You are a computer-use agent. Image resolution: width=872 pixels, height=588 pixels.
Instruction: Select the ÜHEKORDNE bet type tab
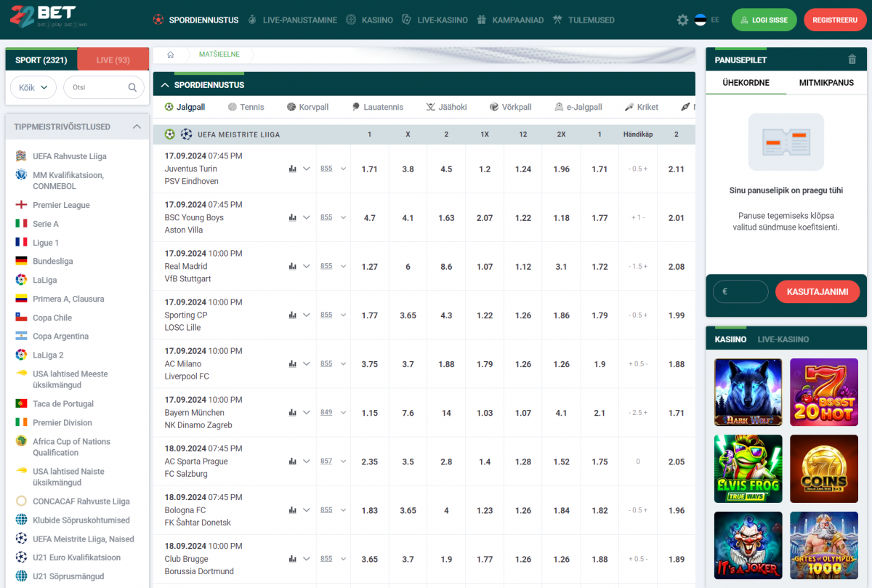tap(746, 83)
